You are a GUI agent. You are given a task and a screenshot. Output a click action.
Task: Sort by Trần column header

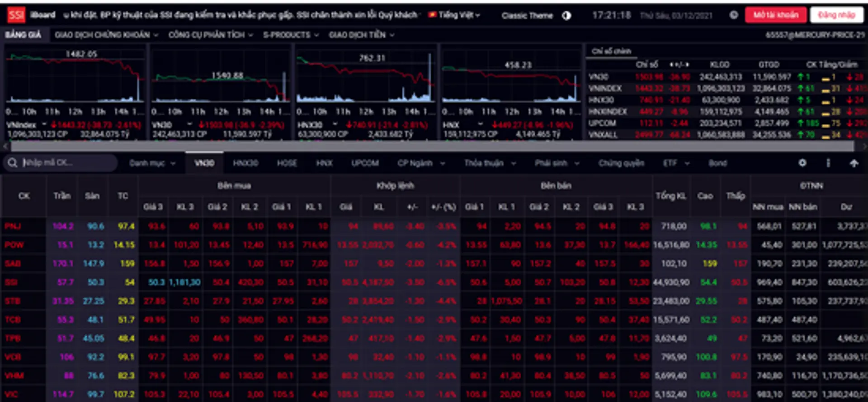tap(62, 196)
